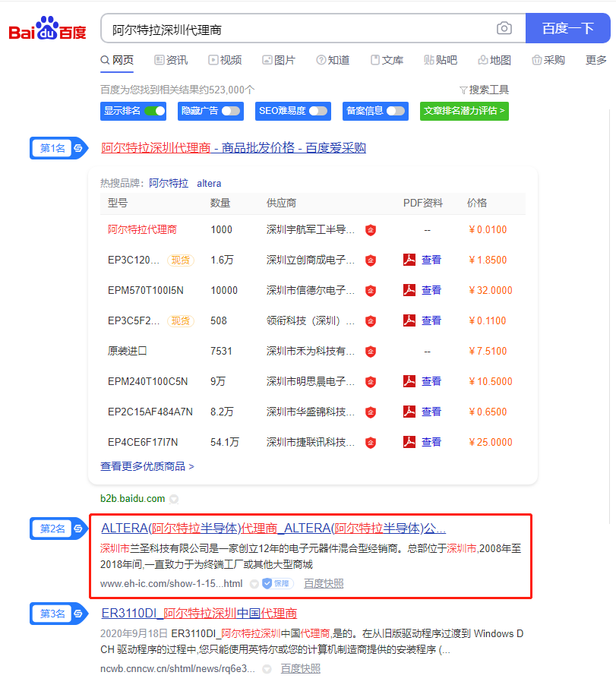The height and width of the screenshot is (688, 616).
Task: Click 保障 shield icon in second result
Action: [x=267, y=583]
